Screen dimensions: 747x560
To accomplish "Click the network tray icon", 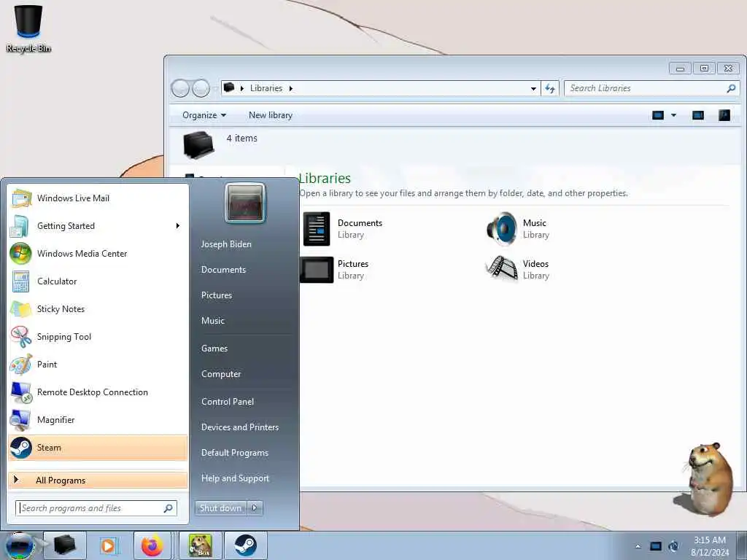I will point(656,546).
